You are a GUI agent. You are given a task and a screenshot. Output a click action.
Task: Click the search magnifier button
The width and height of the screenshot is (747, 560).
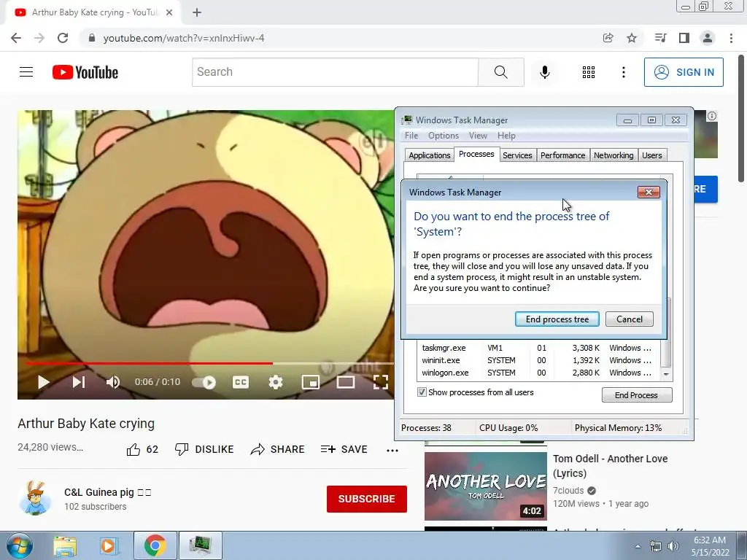[x=500, y=72]
